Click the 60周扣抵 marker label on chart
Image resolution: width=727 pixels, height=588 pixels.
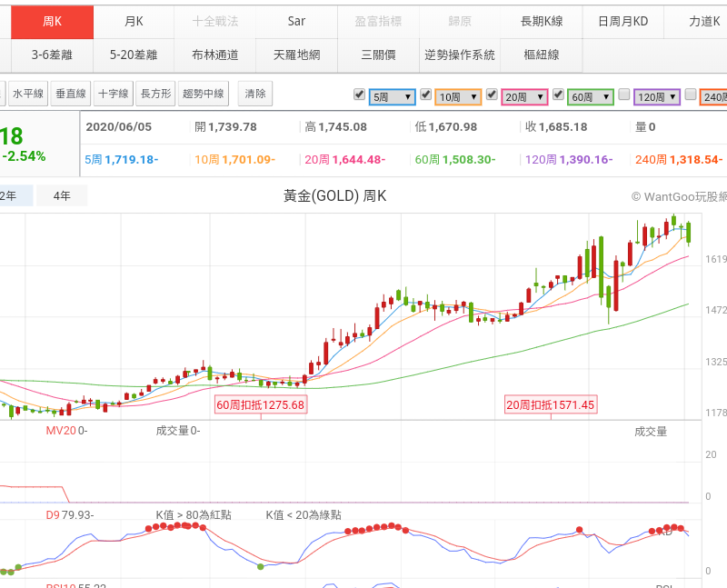click(x=260, y=405)
